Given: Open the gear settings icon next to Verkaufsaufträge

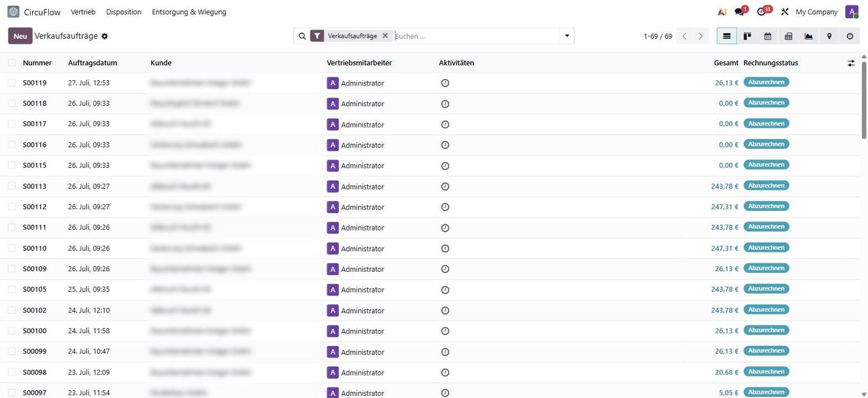Looking at the screenshot, I should 105,36.
